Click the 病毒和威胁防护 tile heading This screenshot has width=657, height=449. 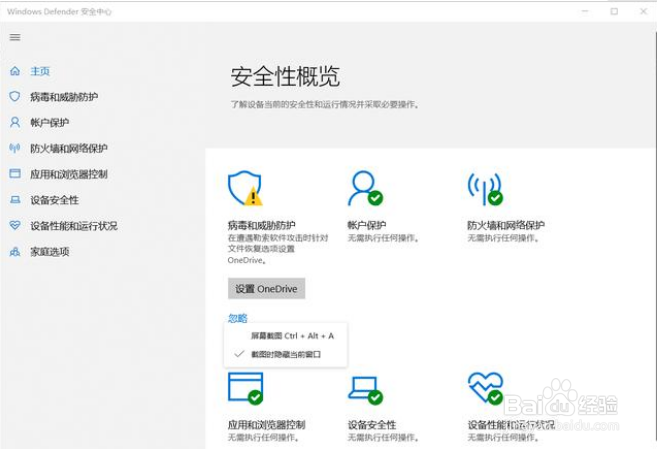[x=261, y=225]
